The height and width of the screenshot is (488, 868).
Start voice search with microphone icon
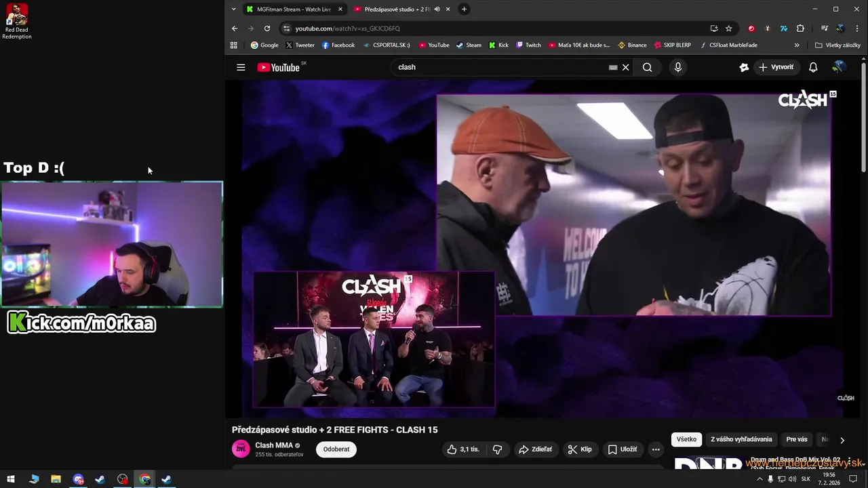677,67
